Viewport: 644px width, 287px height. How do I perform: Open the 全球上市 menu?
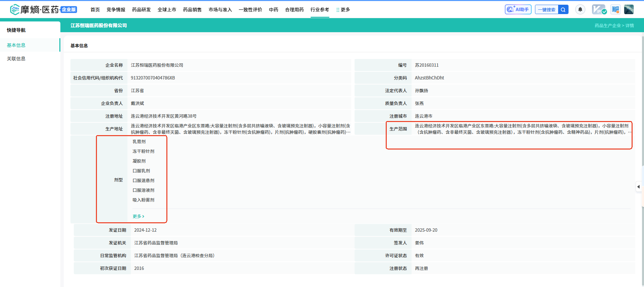[x=167, y=10]
